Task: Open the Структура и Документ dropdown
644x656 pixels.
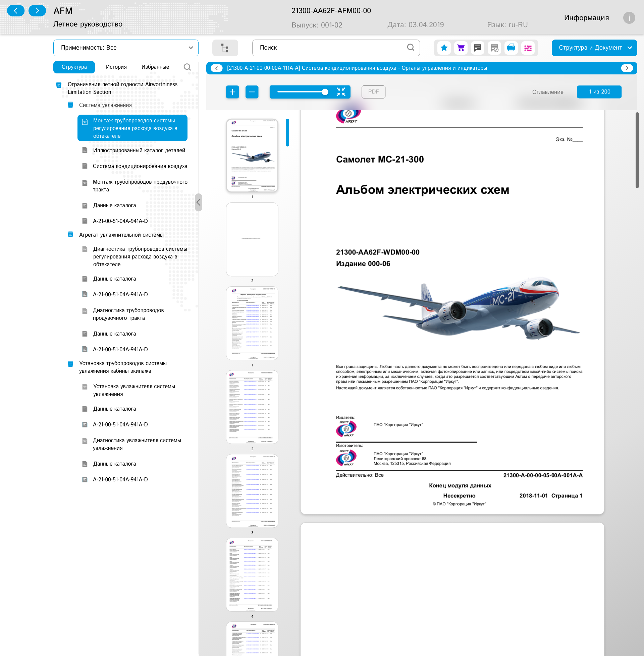Action: [594, 48]
